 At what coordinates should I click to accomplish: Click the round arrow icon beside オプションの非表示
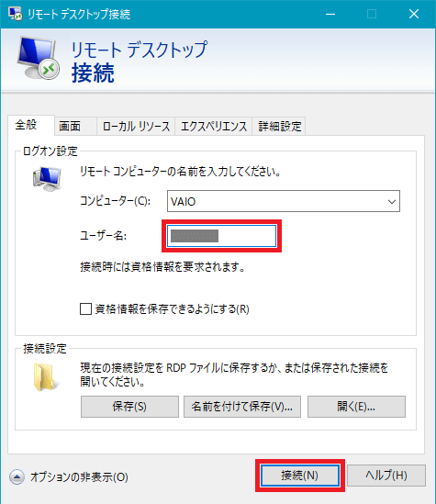pos(17,477)
